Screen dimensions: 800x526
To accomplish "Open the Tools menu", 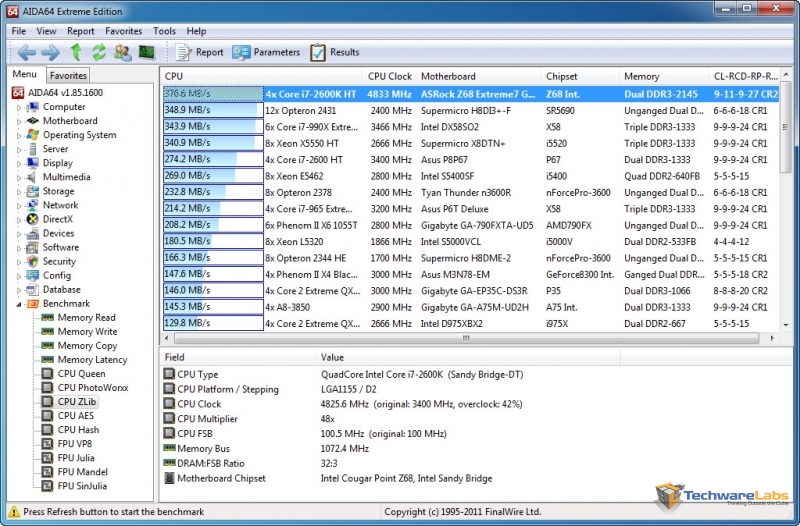I will [x=164, y=31].
